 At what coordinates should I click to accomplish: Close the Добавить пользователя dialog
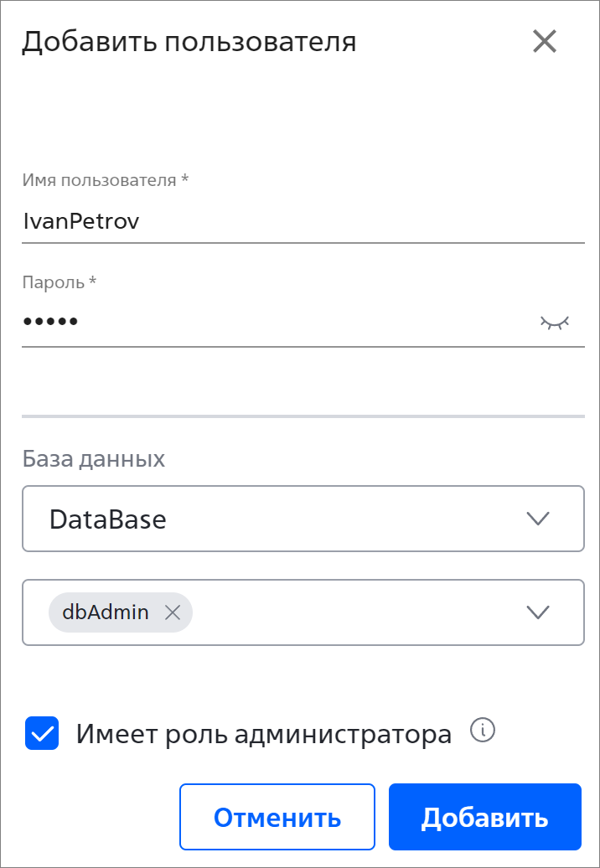pos(544,42)
